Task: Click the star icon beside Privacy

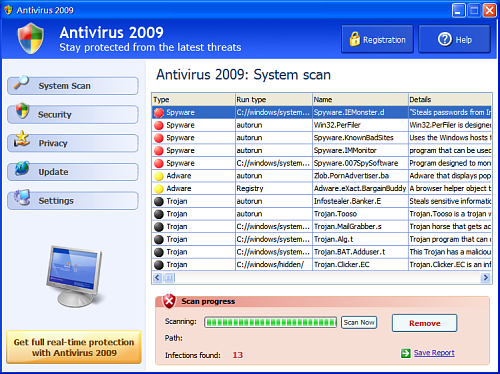Action: [22, 139]
